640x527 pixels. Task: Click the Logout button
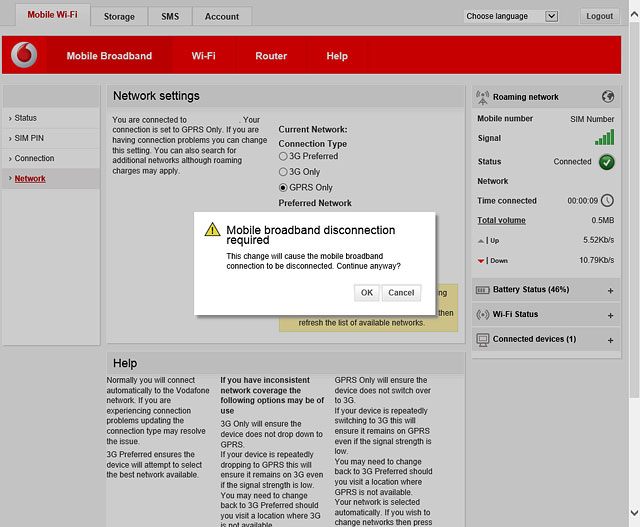(600, 16)
